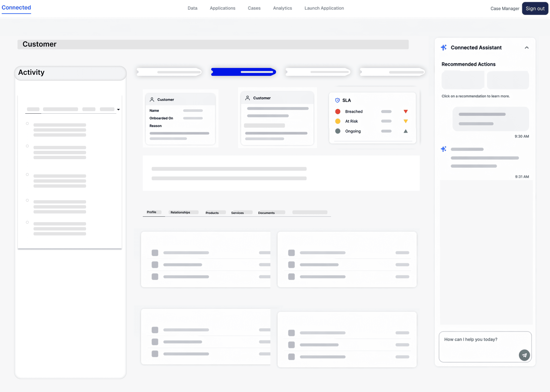
Task: Open the Documents tab
Action: pyautogui.click(x=266, y=213)
